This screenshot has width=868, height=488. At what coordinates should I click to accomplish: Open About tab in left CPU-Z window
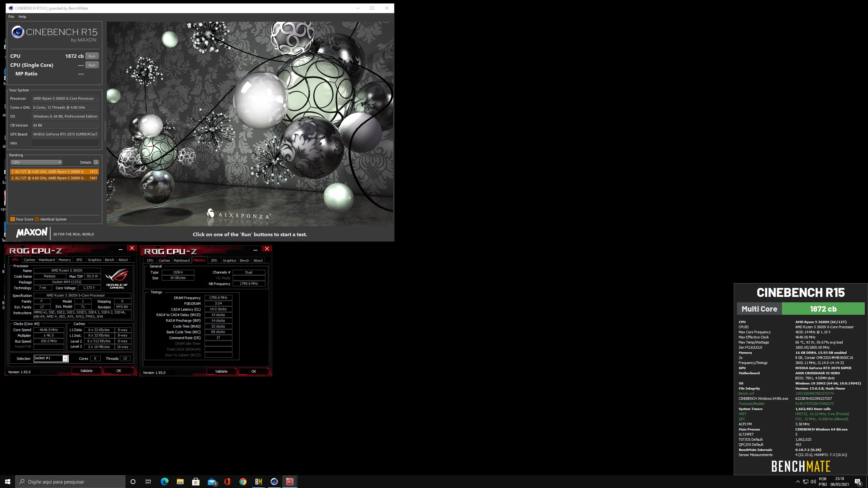pos(123,260)
